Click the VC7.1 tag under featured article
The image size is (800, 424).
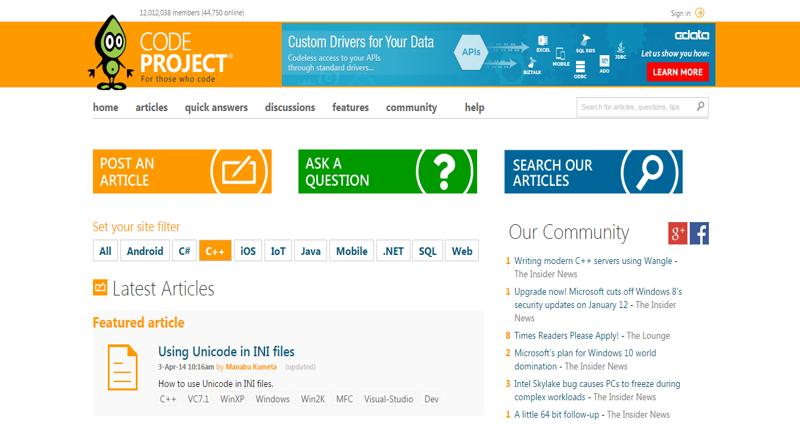[198, 399]
